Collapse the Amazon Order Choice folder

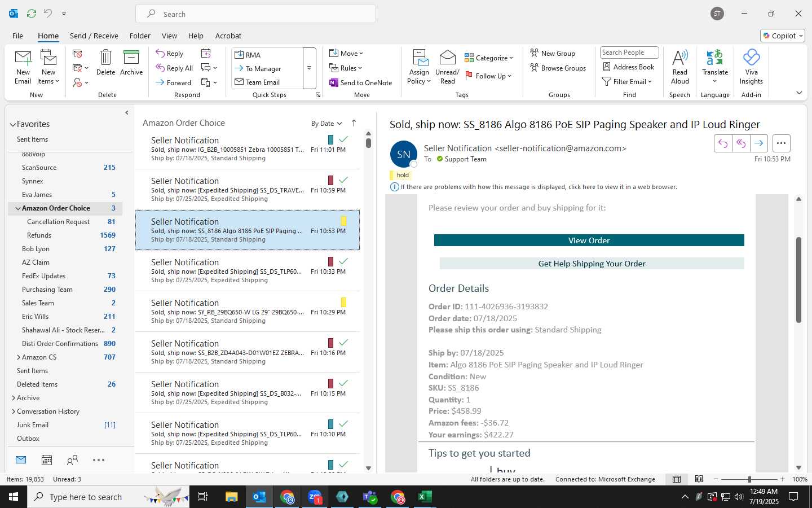17,208
